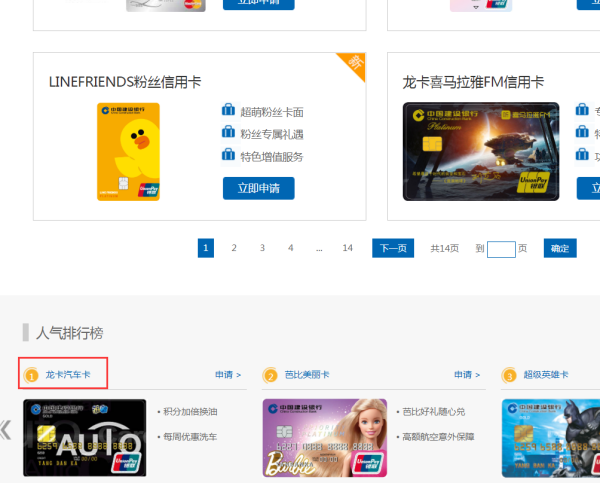600x483 pixels.
Task: Select 每周优惠洗车 text
Action: (x=190, y=437)
